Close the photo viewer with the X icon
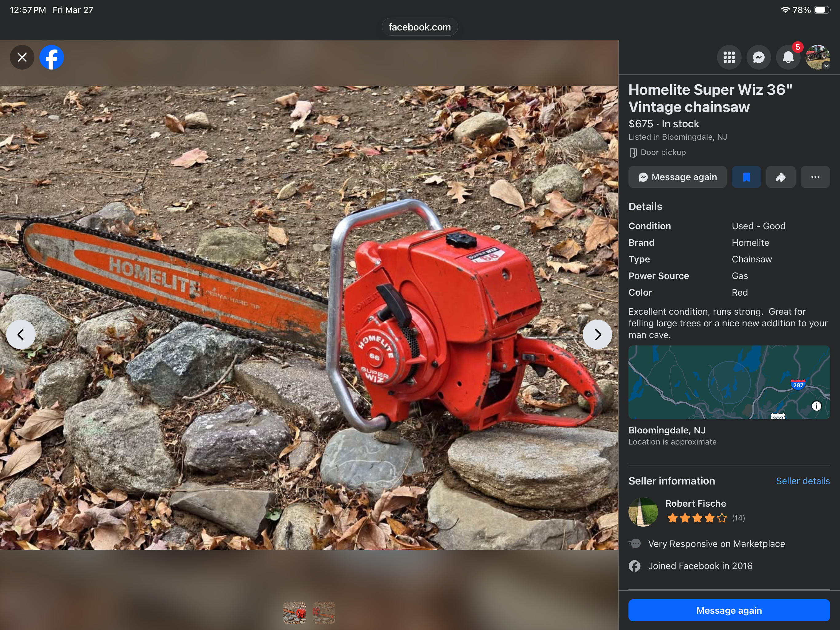The height and width of the screenshot is (630, 840). click(22, 58)
